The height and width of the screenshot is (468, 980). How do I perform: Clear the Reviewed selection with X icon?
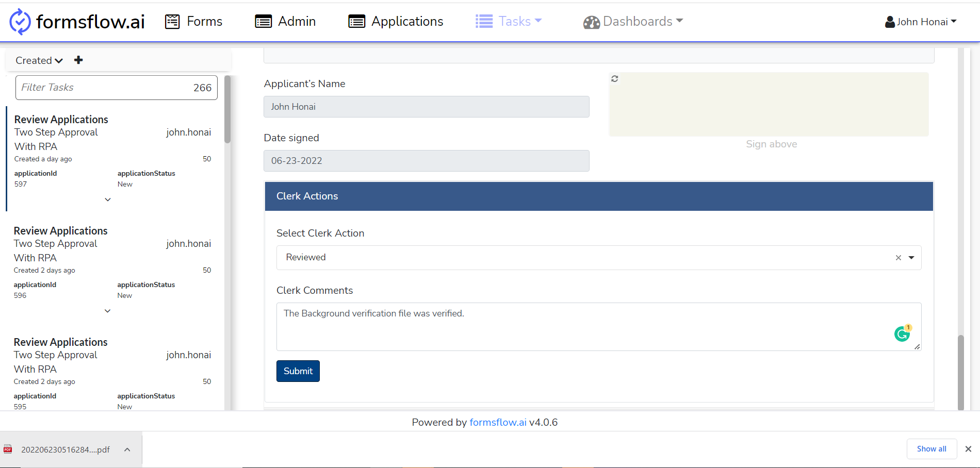pyautogui.click(x=899, y=258)
